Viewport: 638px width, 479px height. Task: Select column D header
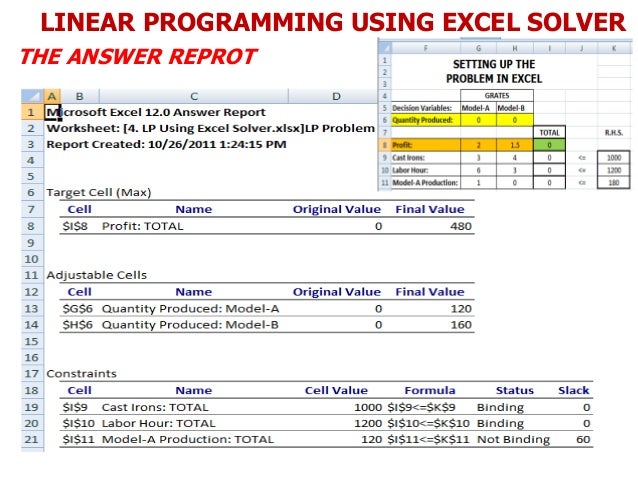click(336, 96)
